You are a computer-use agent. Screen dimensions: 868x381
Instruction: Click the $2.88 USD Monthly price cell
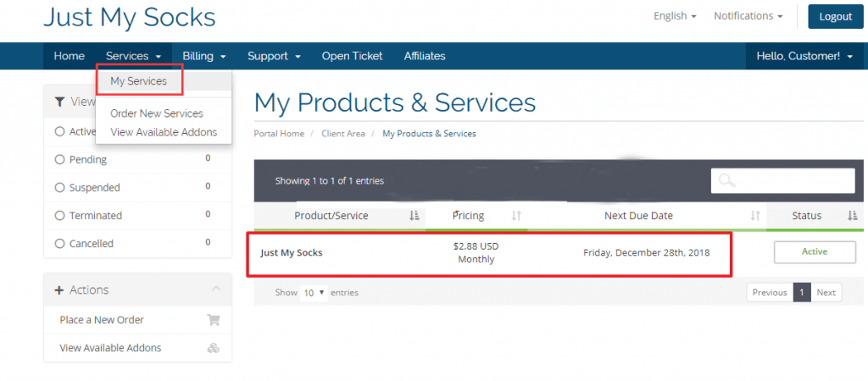pos(476,252)
